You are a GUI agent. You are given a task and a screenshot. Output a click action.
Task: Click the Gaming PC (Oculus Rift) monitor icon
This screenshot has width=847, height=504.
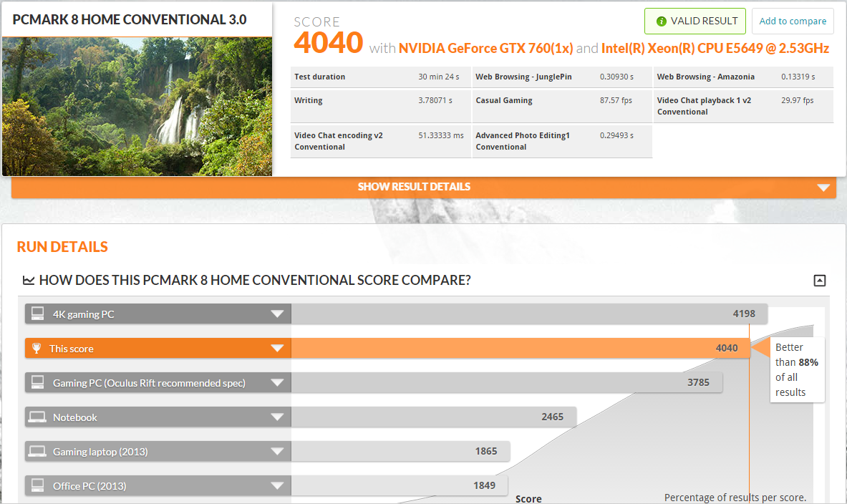(x=37, y=382)
